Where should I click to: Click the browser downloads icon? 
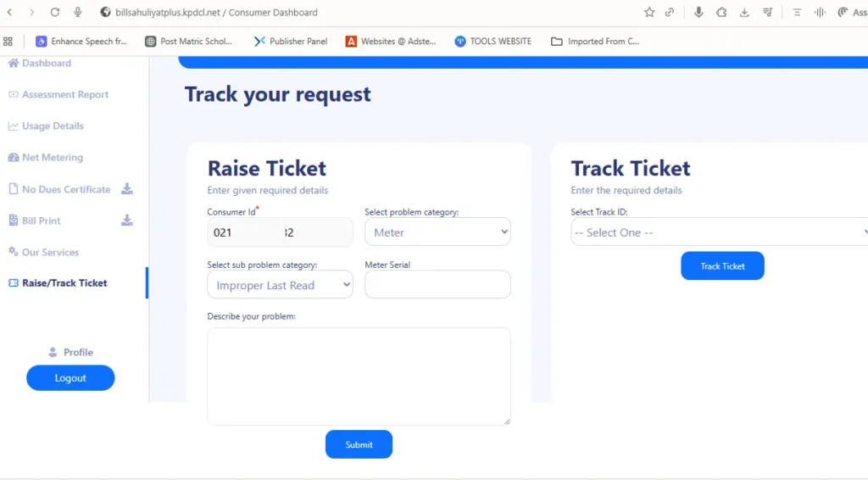tap(744, 12)
